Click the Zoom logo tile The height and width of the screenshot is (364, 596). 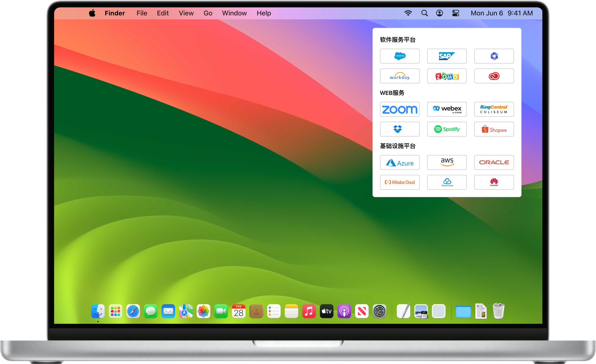point(400,109)
